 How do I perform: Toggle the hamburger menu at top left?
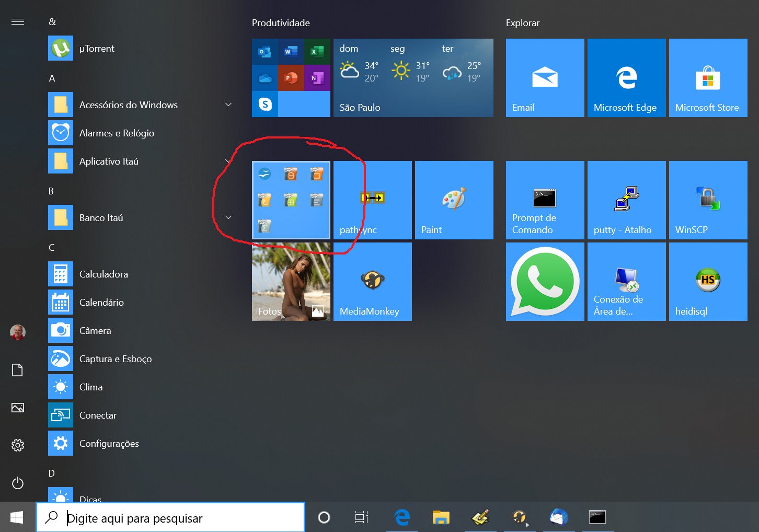pyautogui.click(x=18, y=21)
